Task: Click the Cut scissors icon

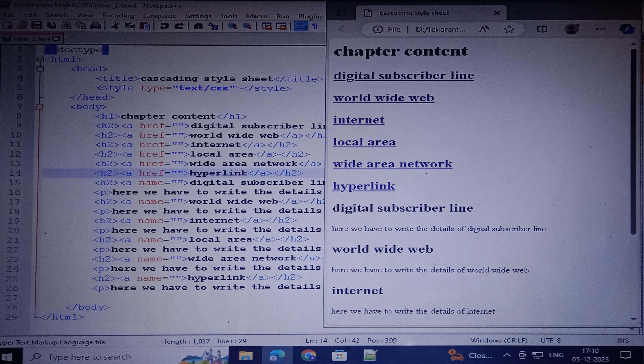Action: point(115,26)
